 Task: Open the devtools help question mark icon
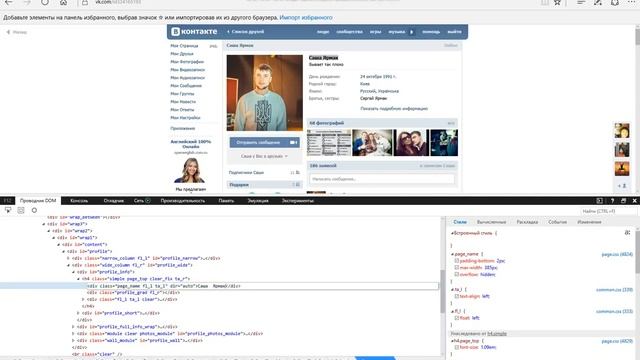coord(612,200)
